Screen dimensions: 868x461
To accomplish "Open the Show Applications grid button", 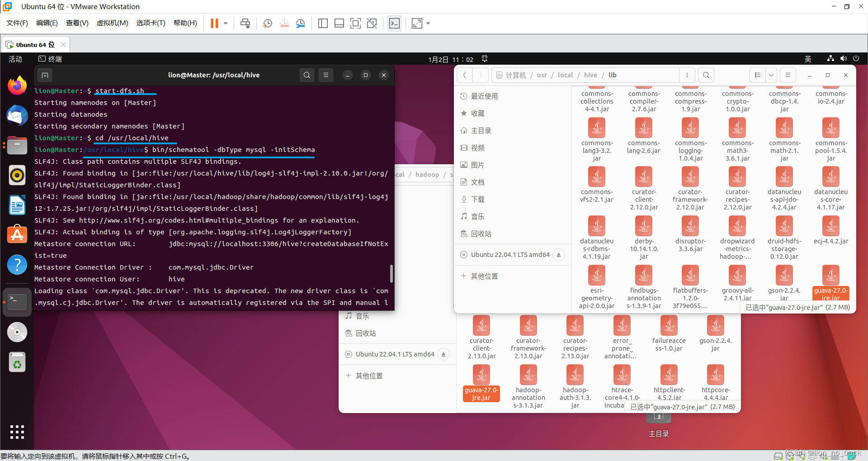I will pos(17,432).
